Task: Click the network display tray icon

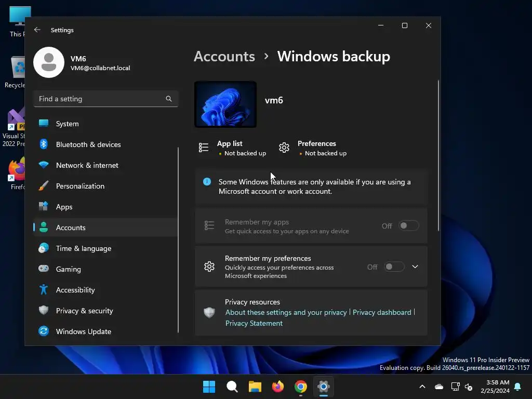Action: coord(455,387)
